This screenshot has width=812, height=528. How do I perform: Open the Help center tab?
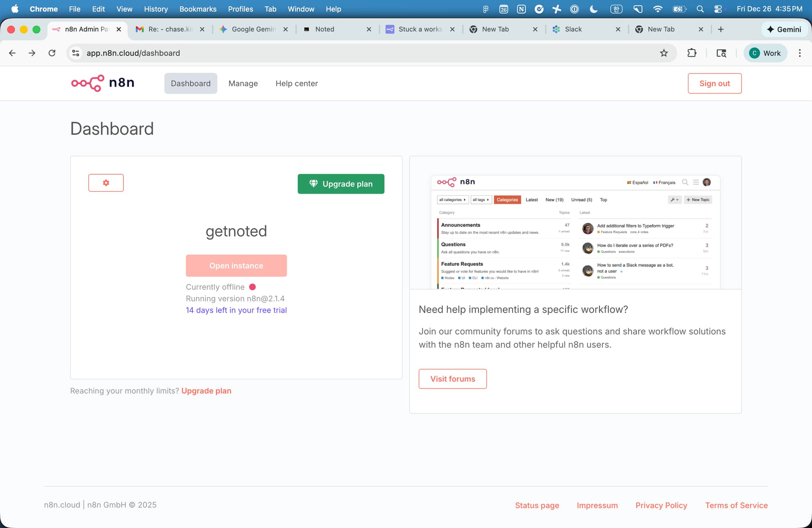point(296,83)
